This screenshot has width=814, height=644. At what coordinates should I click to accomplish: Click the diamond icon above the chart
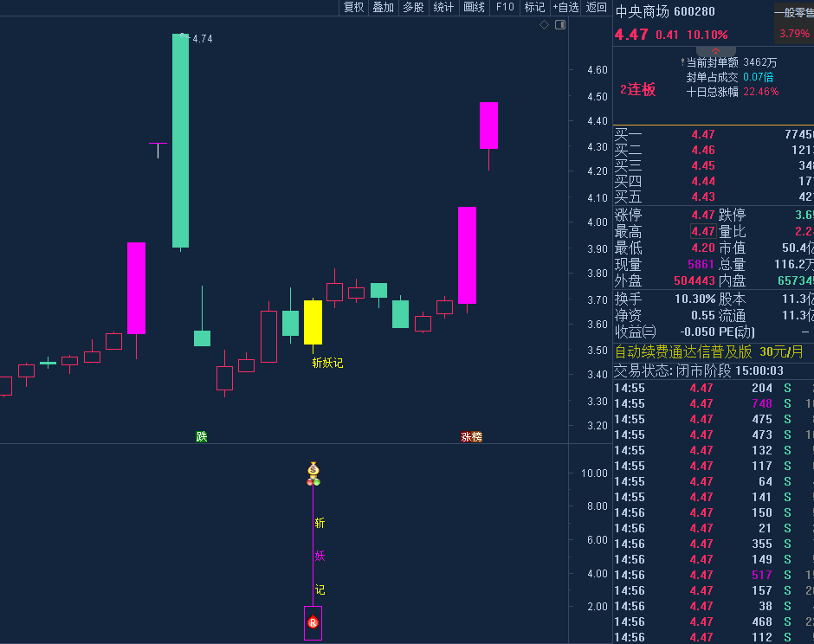[x=544, y=25]
